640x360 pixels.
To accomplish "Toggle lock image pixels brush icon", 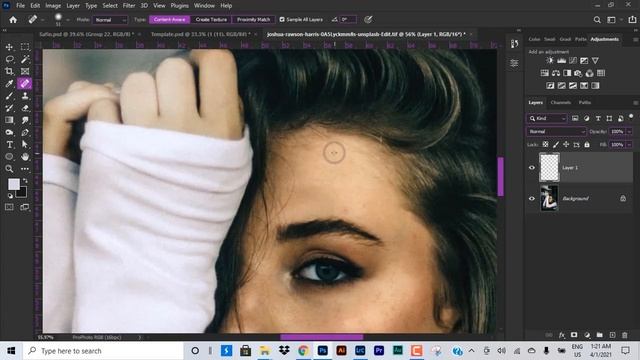I will [556, 144].
